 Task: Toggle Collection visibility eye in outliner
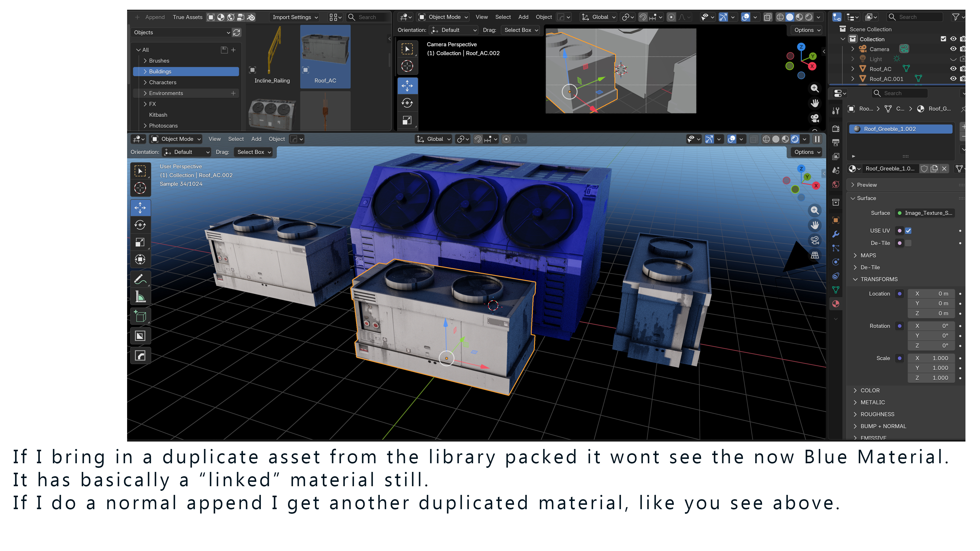click(953, 39)
